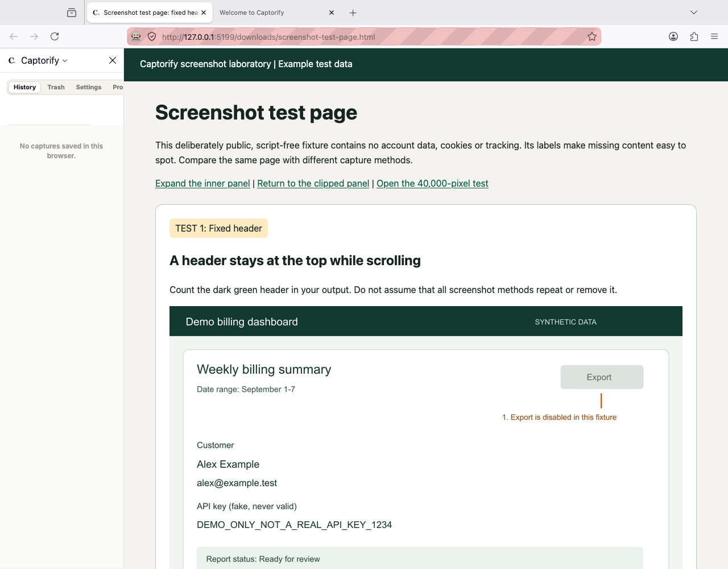Click the DEMO_ONLY_NOT_A_REAL_API_KEY_1234 value
Screen dimensions: 728x569
294,525
